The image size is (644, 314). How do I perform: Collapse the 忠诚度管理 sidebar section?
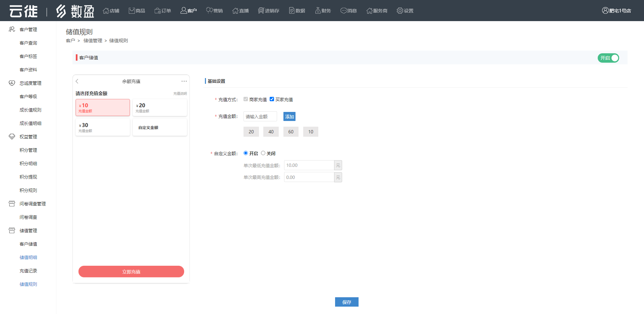coord(30,83)
